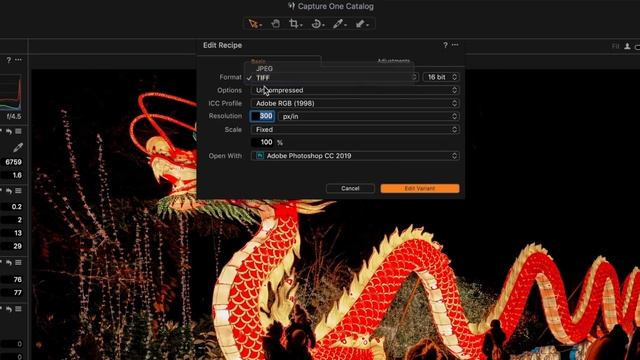Switch to the Basic tab
The width and height of the screenshot is (640, 360).
click(x=259, y=61)
